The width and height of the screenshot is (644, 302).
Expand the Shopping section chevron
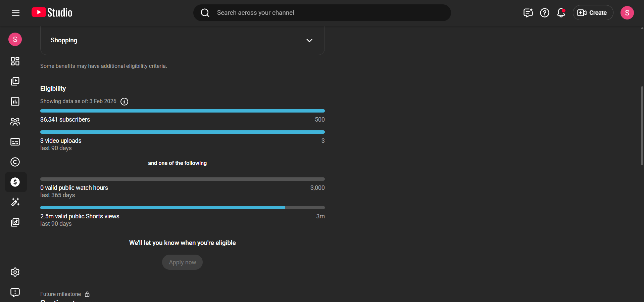point(309,40)
